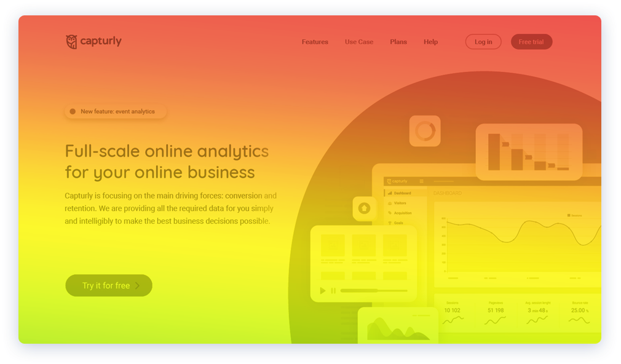The width and height of the screenshot is (621, 364).
Task: Click the session playback progress slider
Action: pos(374,290)
